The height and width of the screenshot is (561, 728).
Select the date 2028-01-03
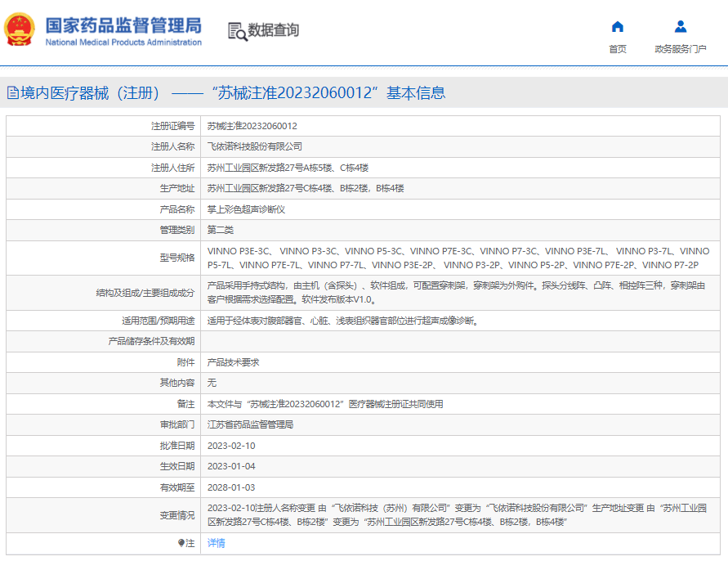[x=231, y=487]
